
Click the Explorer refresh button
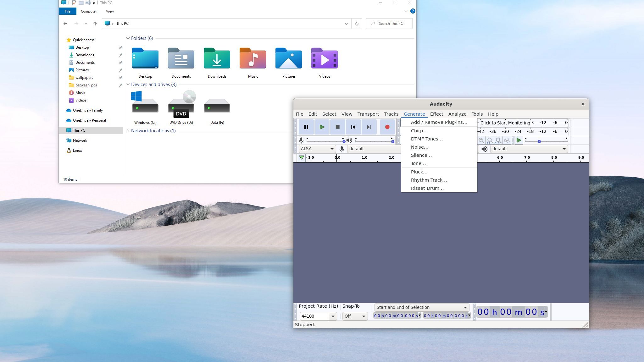pyautogui.click(x=357, y=24)
